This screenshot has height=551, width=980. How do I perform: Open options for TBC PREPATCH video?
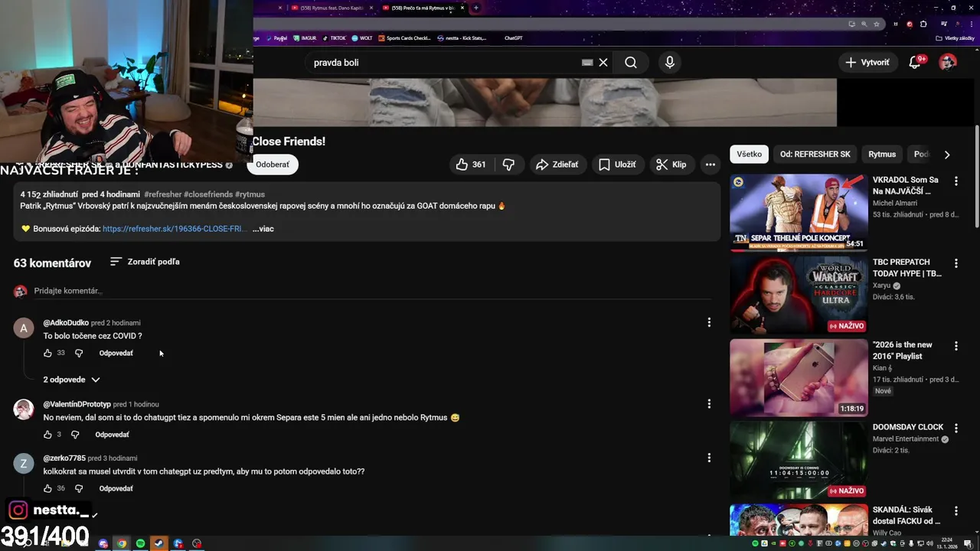click(955, 264)
